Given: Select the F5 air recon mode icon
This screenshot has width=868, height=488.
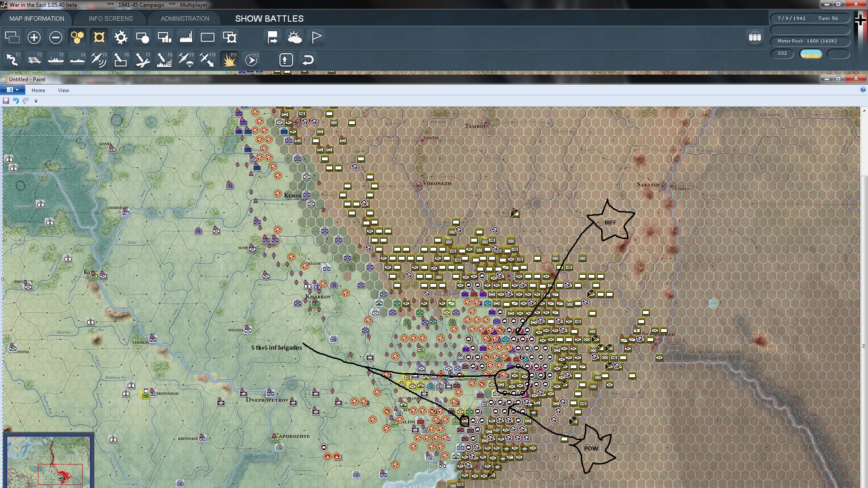Looking at the screenshot, I should click(x=99, y=60).
